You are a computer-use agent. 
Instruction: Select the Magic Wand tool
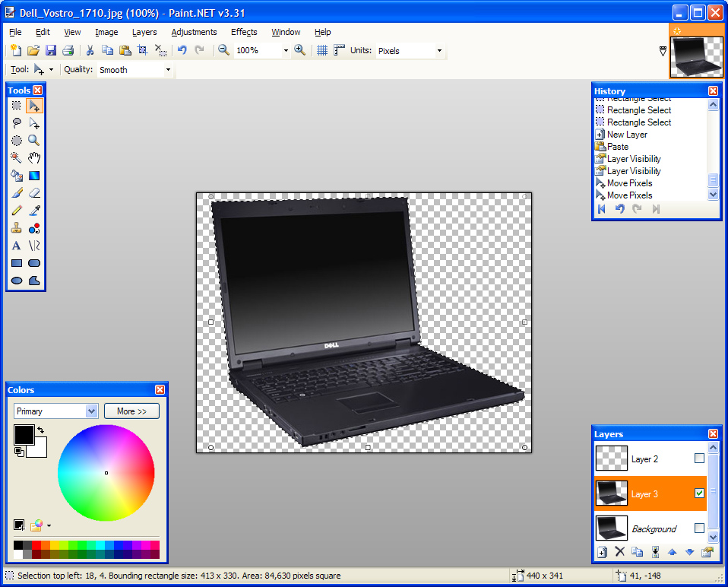coord(16,158)
